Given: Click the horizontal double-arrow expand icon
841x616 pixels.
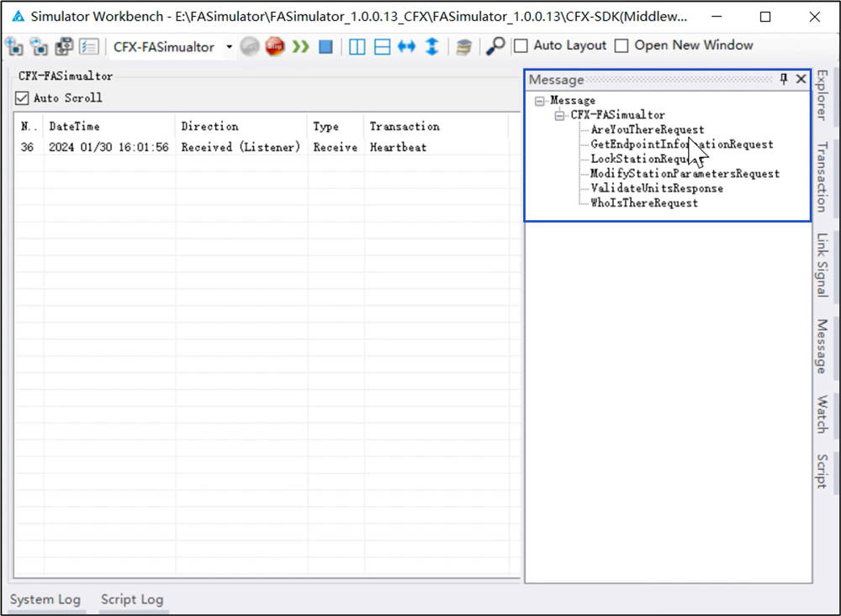Looking at the screenshot, I should [x=407, y=47].
